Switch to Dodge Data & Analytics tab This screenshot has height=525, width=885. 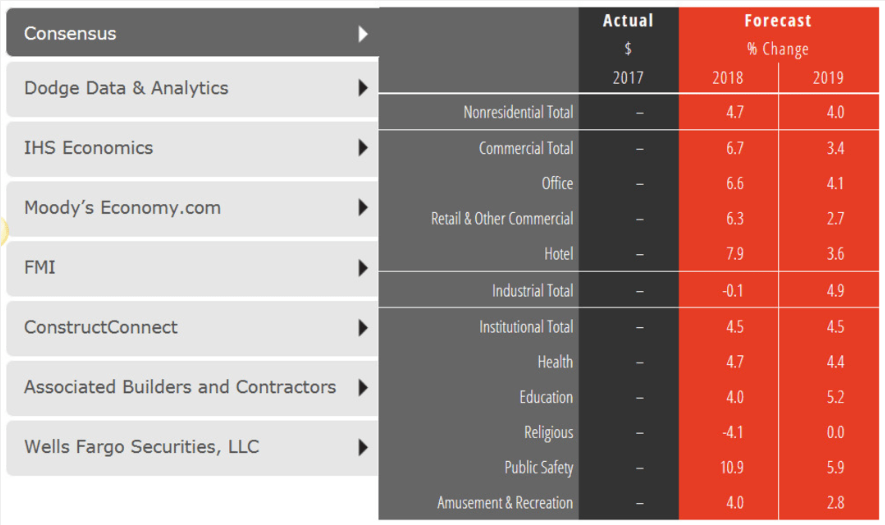point(126,88)
